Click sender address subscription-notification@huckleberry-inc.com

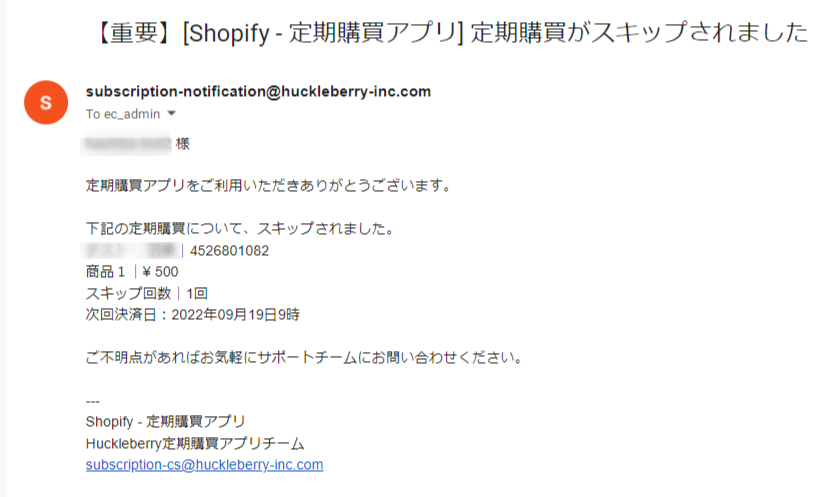coord(258,92)
